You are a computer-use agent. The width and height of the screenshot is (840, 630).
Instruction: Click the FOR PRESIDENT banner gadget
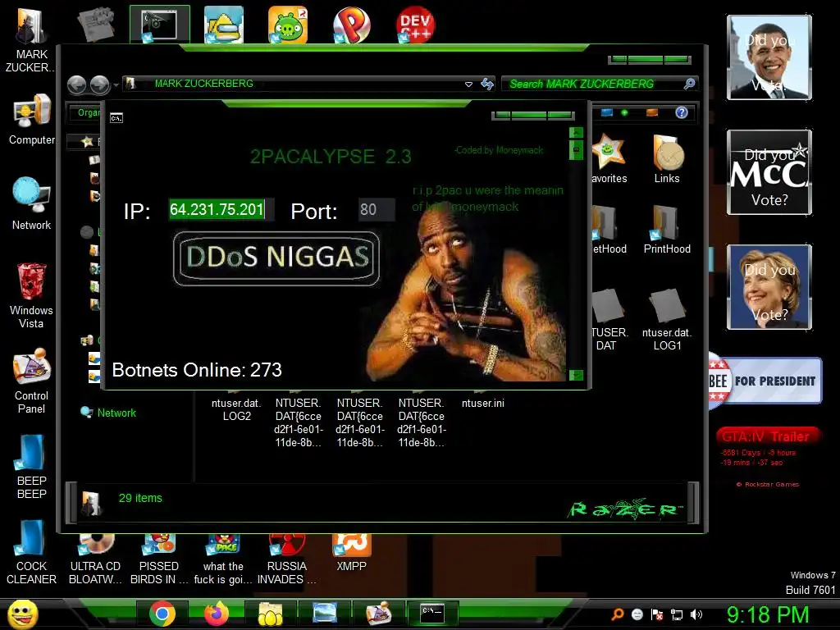point(765,381)
